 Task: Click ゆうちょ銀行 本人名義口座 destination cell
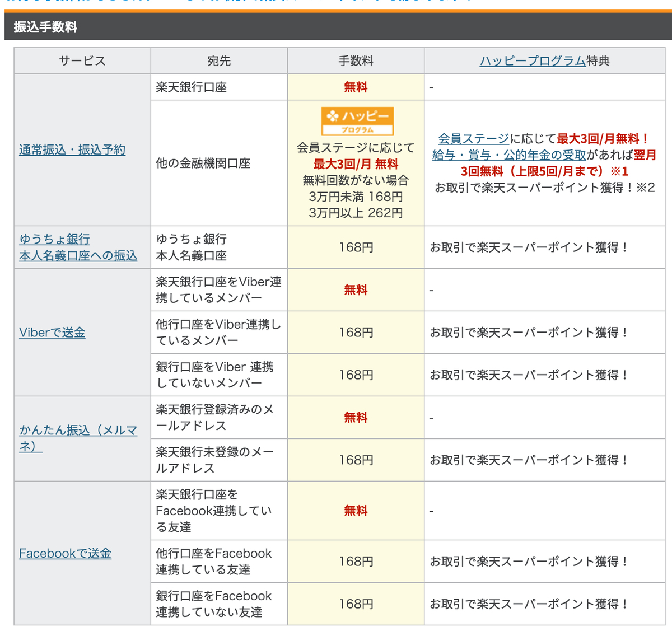pos(219,247)
